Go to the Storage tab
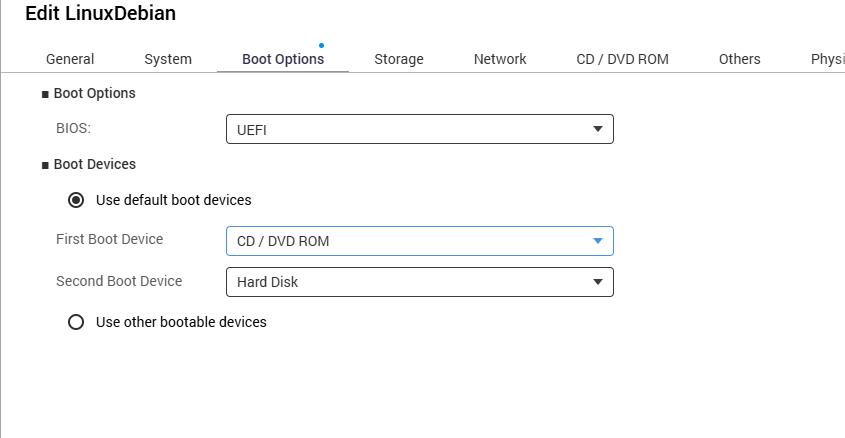Image resolution: width=845 pixels, height=438 pixels. pos(399,59)
